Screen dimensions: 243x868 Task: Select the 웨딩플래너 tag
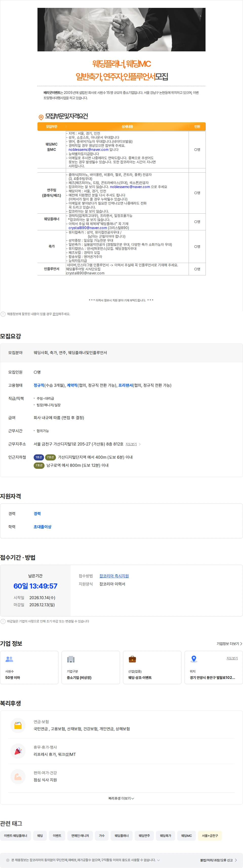[121, 836]
